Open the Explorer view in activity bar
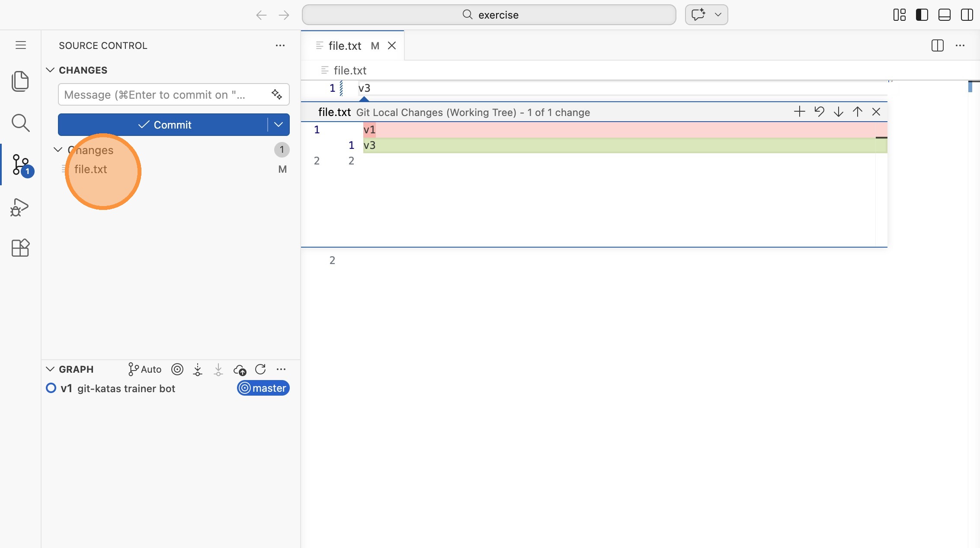This screenshot has height=548, width=980. click(20, 81)
